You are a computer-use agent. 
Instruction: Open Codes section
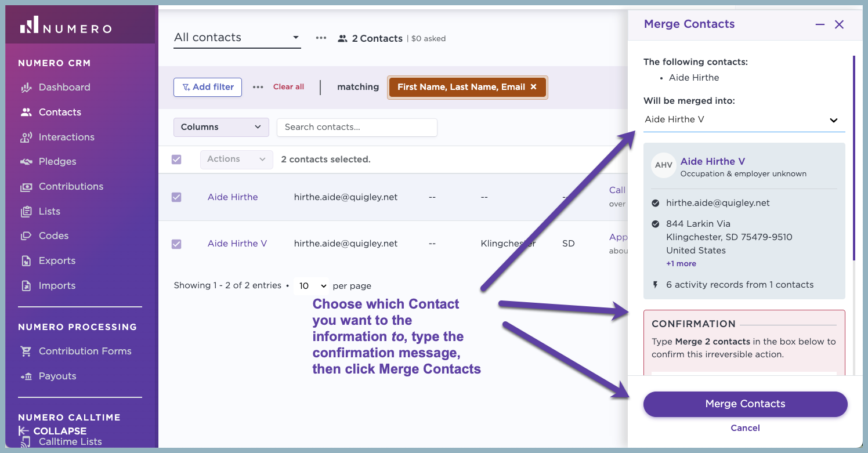(x=54, y=235)
